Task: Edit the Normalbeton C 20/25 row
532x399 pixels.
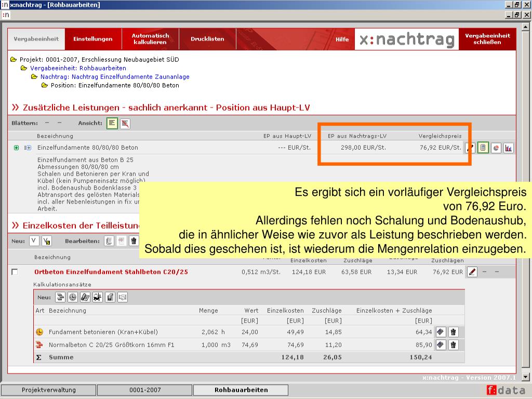Action: [x=441, y=345]
